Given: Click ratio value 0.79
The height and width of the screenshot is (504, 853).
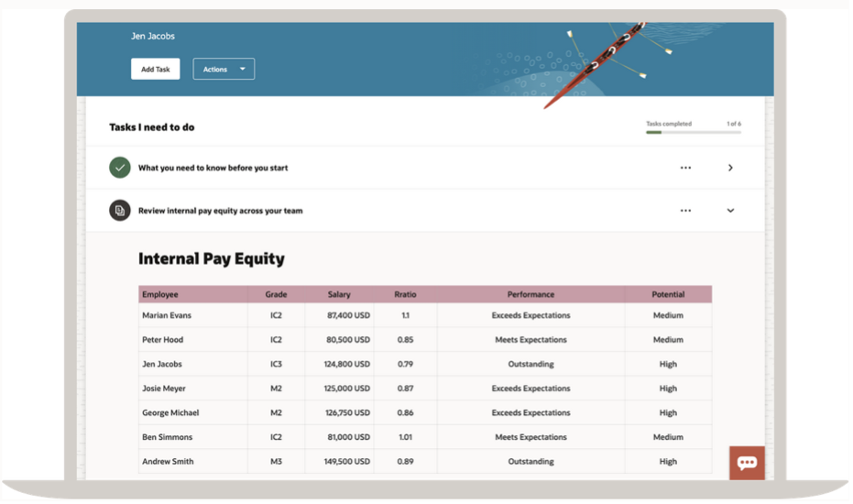Looking at the screenshot, I should click(405, 364).
